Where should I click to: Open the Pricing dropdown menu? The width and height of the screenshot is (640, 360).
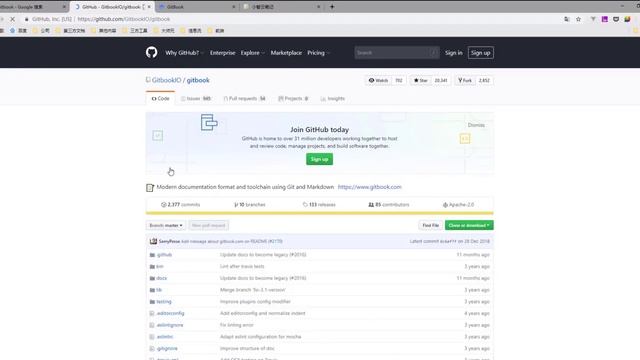coord(318,53)
